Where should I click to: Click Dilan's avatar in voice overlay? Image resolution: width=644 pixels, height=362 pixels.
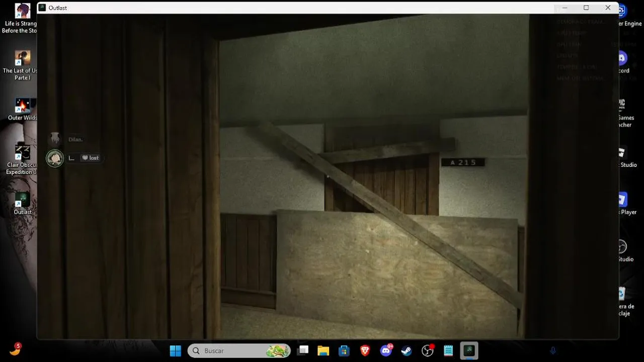(55, 139)
